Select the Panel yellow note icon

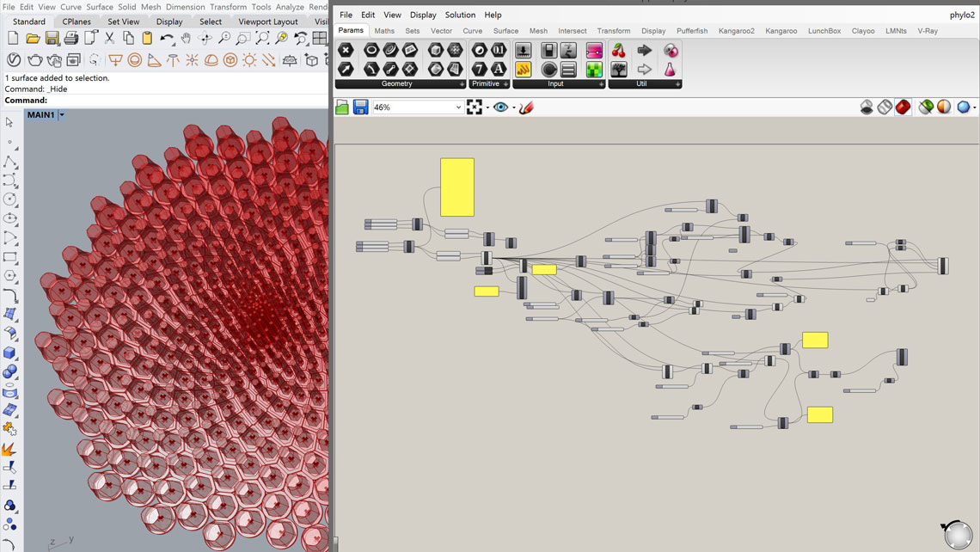524,69
